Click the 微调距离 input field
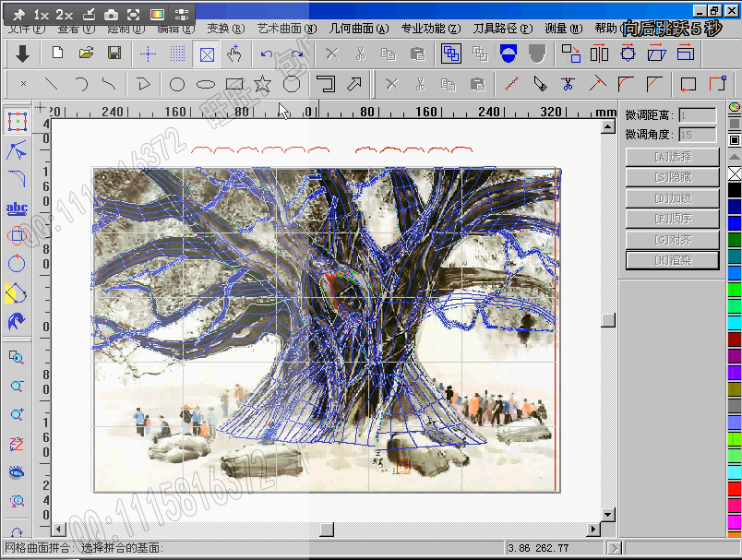 [x=698, y=115]
